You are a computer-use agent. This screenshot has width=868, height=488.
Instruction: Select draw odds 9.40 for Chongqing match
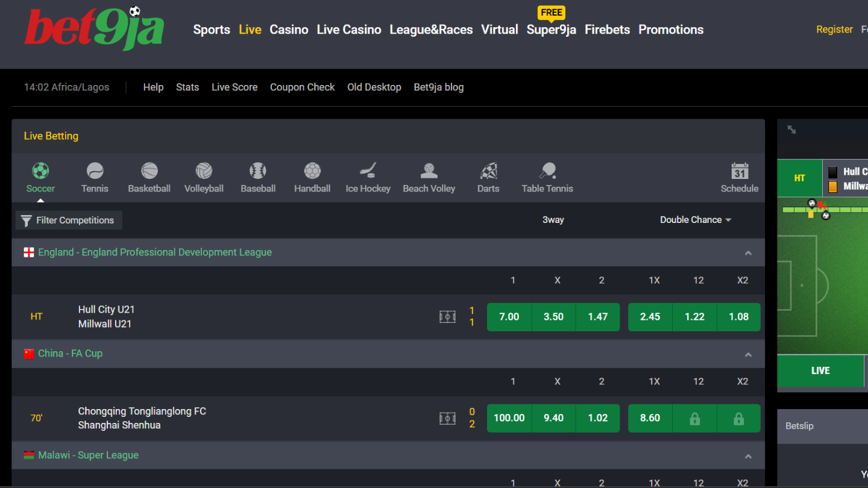point(553,418)
